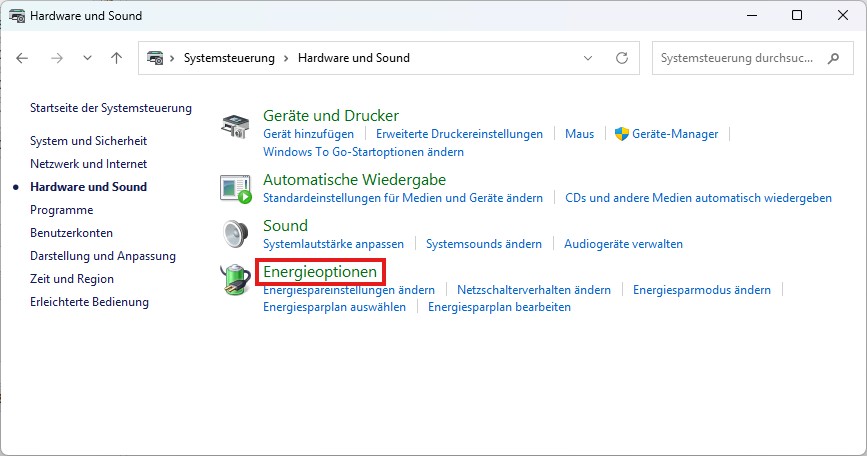Click Gerät hinzufügen link
867x456 pixels.
[x=309, y=134]
